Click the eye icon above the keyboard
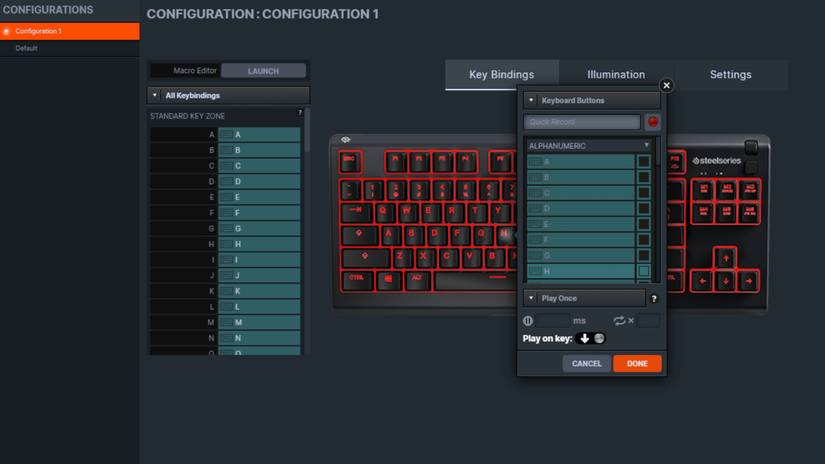Image resolution: width=825 pixels, height=464 pixels. coord(346,140)
